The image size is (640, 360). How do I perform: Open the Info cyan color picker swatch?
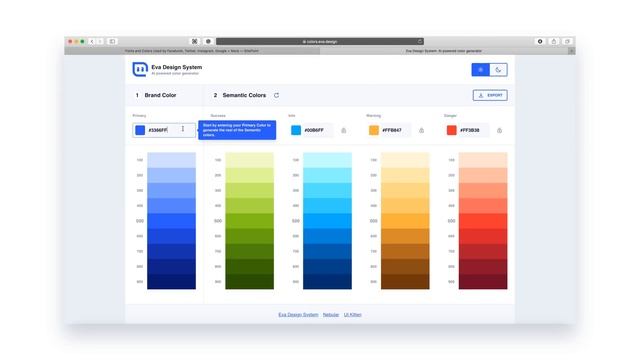pyautogui.click(x=296, y=130)
